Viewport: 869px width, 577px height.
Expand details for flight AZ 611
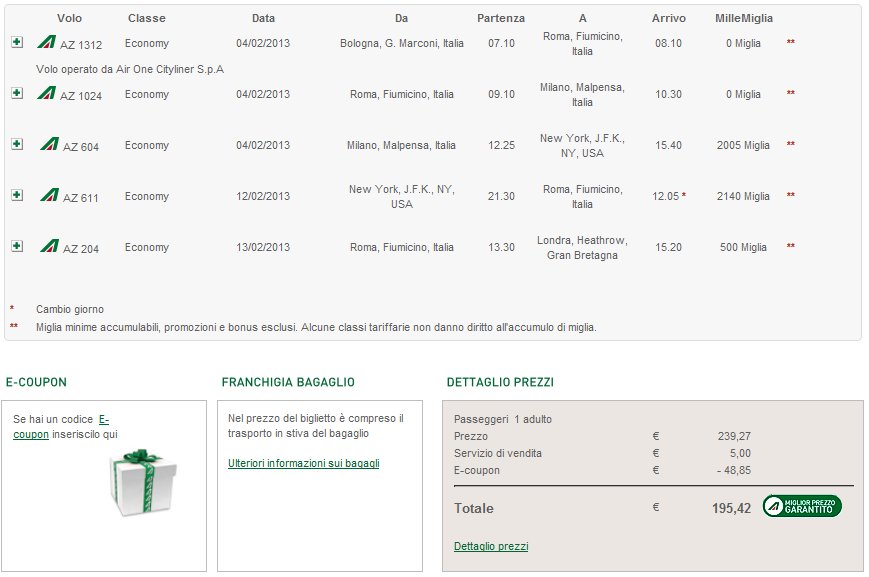click(x=16, y=195)
